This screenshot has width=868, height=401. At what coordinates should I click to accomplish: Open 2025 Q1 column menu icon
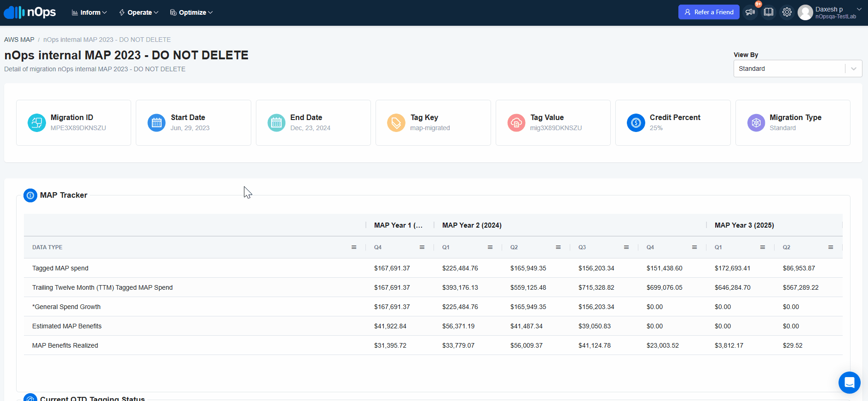[763, 247]
